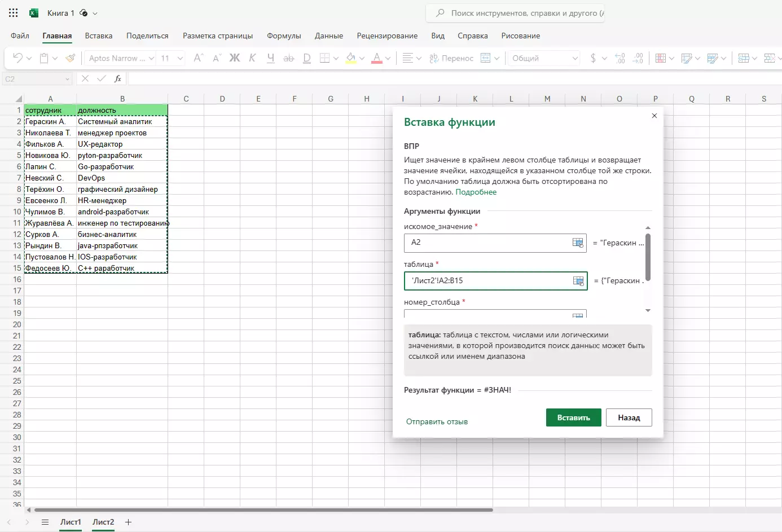This screenshot has width=782, height=532.
Task: Open the Name Box dropdown for C2
Action: pos(67,79)
